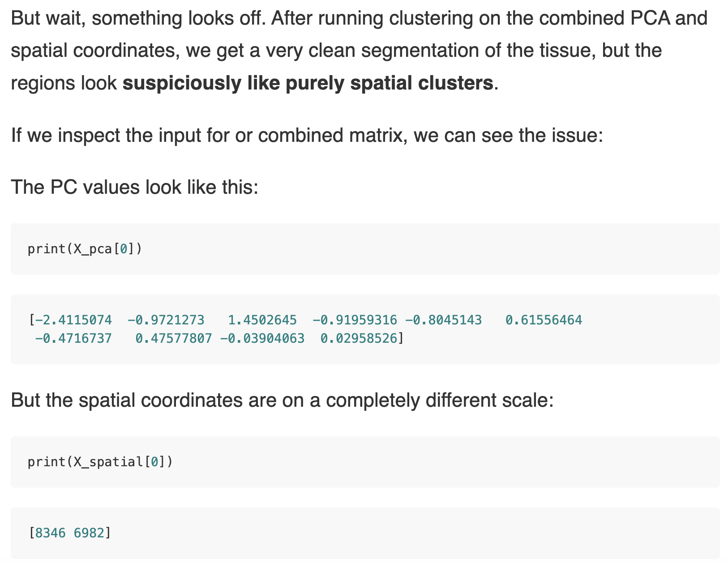Click the value 0.02958526 at output end
This screenshot has width=728, height=562.
tap(359, 338)
